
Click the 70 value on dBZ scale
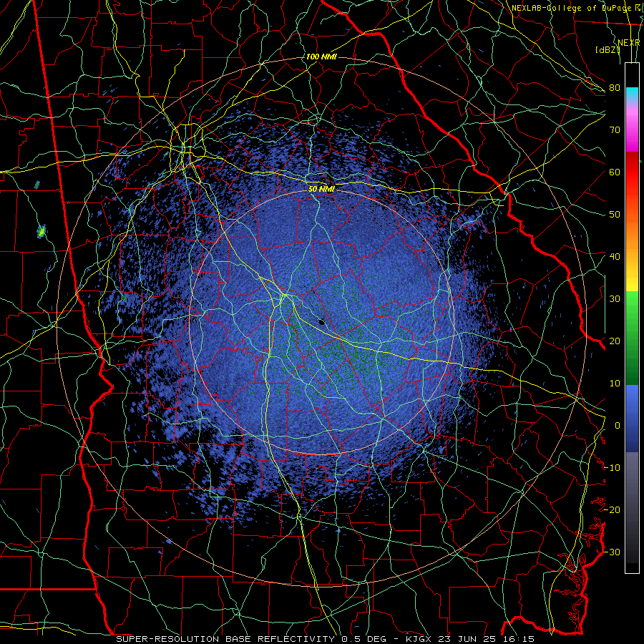(x=615, y=130)
